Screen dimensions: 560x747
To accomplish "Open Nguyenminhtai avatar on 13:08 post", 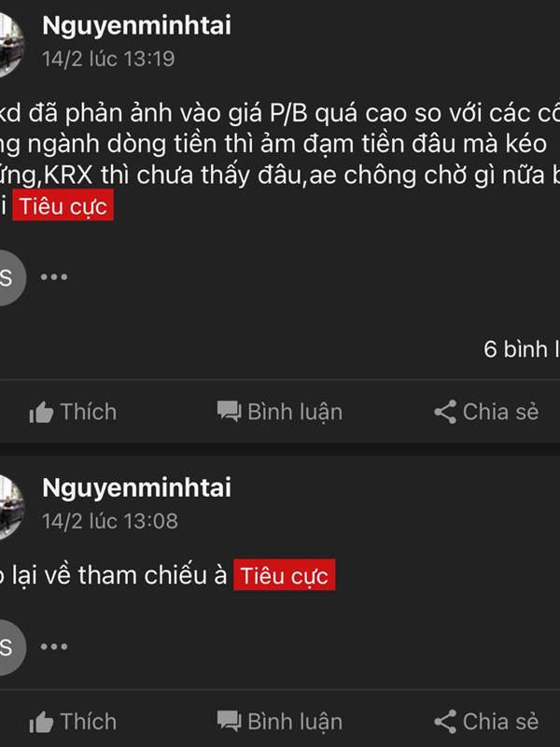I will [10, 507].
